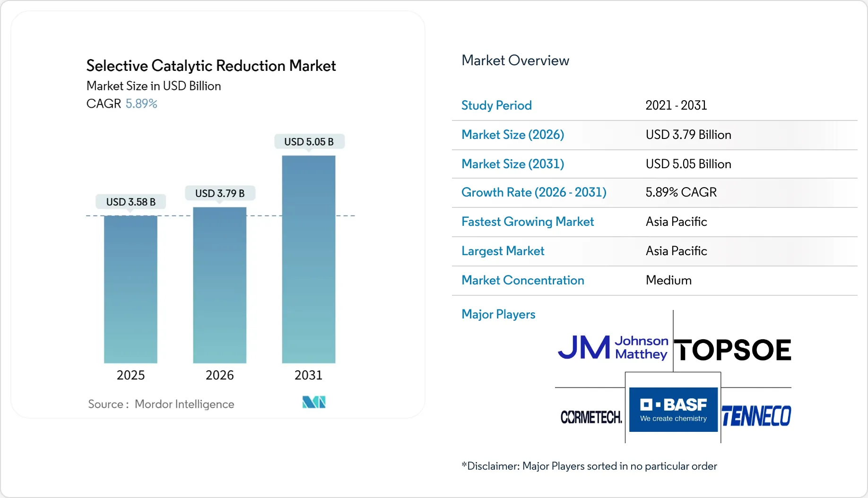This screenshot has width=868, height=498.
Task: Click the 2025 axis label
Action: point(130,375)
